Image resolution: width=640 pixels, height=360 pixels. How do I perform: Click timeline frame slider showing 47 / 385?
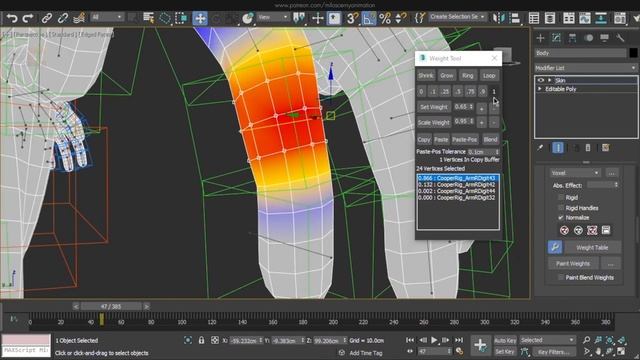(x=111, y=306)
